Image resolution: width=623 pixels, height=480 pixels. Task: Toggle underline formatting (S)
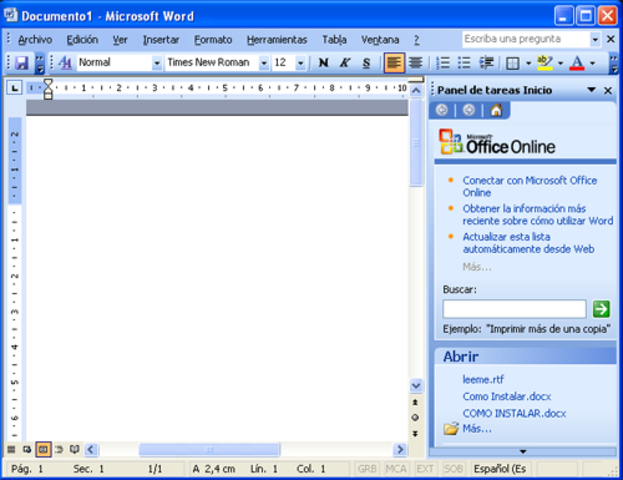click(x=366, y=63)
